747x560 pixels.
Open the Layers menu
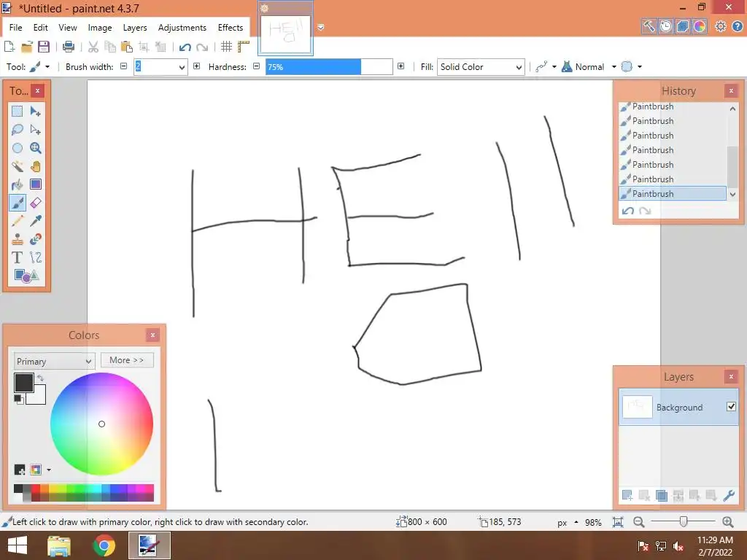click(x=135, y=28)
